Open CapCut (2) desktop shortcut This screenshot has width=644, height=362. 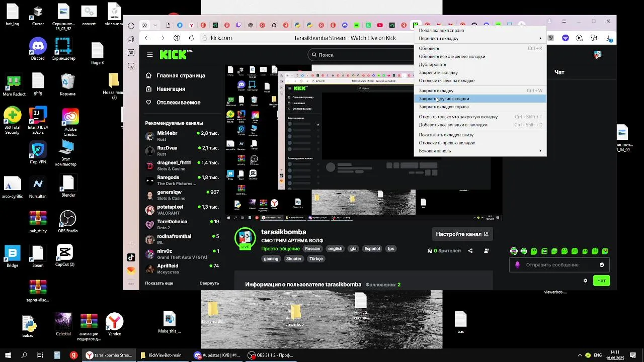pyautogui.click(x=65, y=255)
